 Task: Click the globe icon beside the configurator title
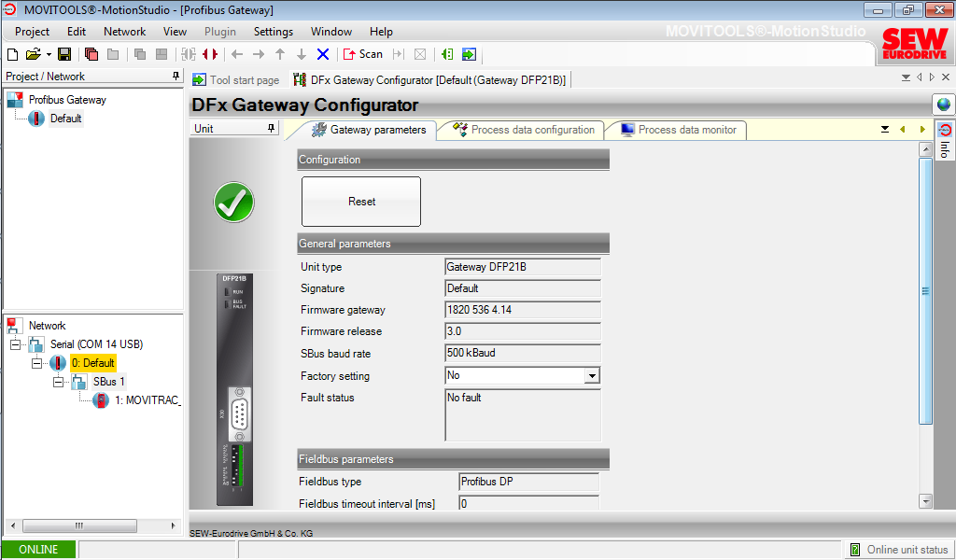pyautogui.click(x=943, y=105)
